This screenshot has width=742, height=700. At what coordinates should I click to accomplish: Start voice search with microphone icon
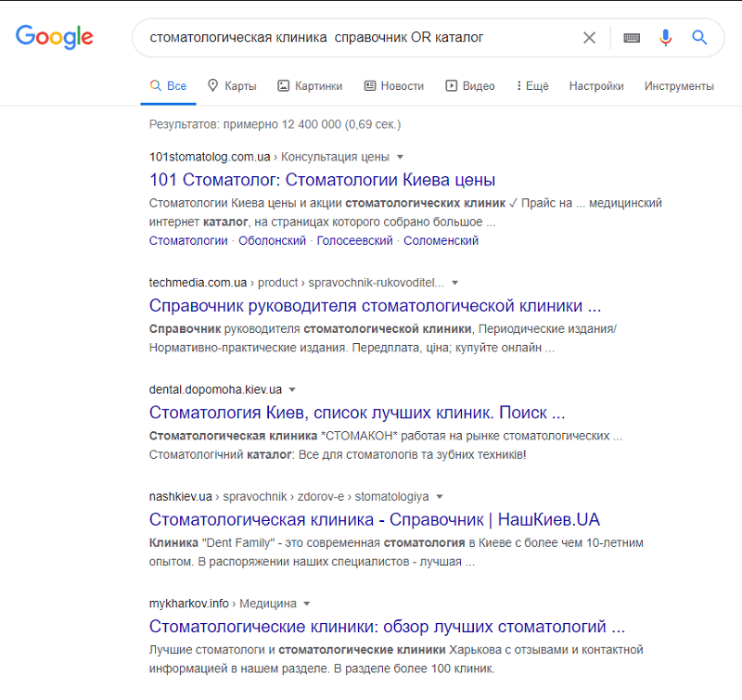tap(665, 38)
